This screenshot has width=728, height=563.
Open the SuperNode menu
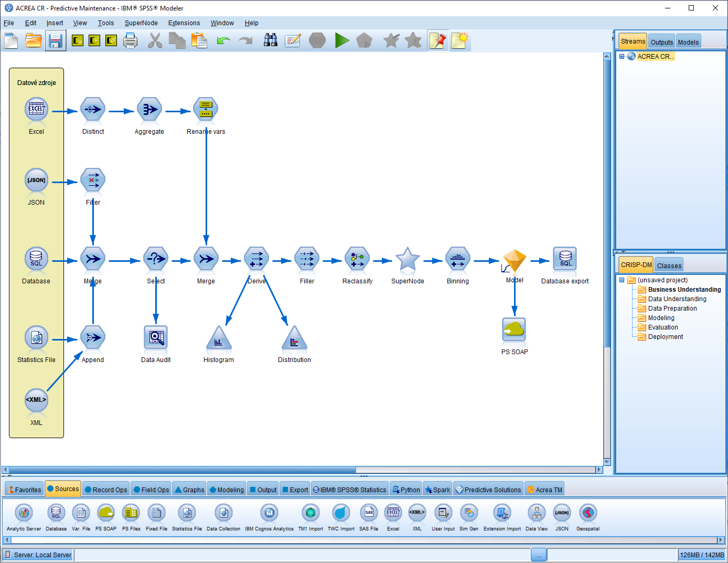click(141, 23)
